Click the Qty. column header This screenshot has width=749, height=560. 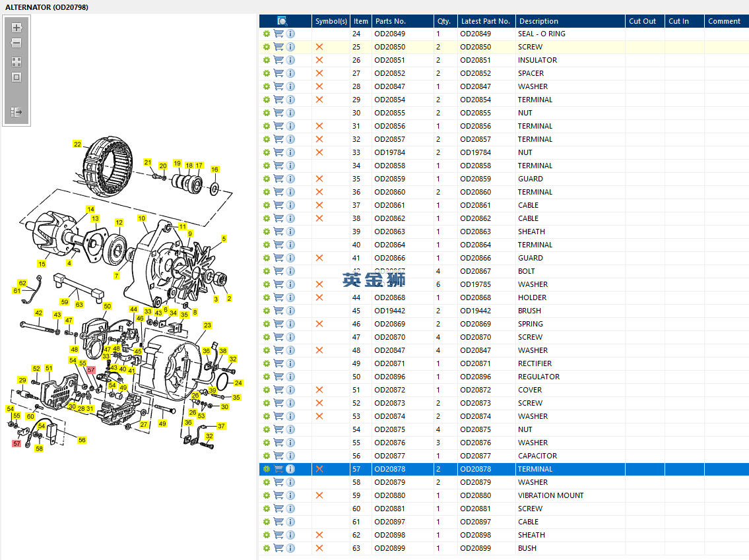(443, 21)
